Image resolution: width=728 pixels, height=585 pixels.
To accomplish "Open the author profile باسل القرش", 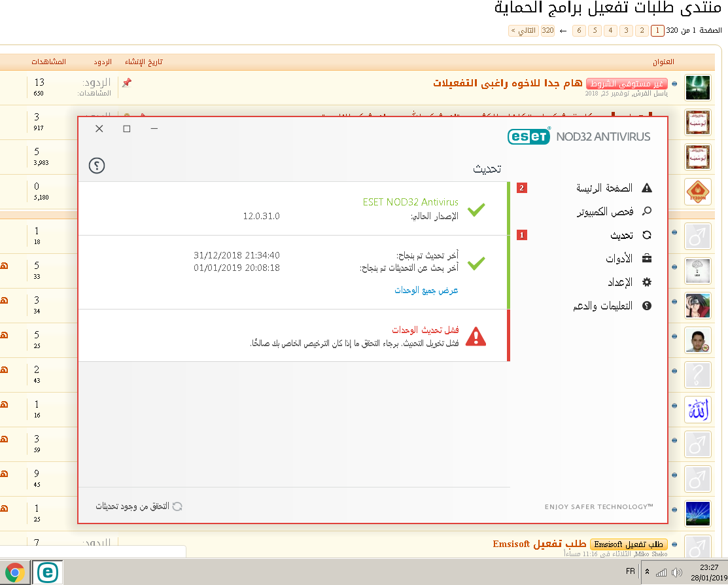I will tap(649, 94).
